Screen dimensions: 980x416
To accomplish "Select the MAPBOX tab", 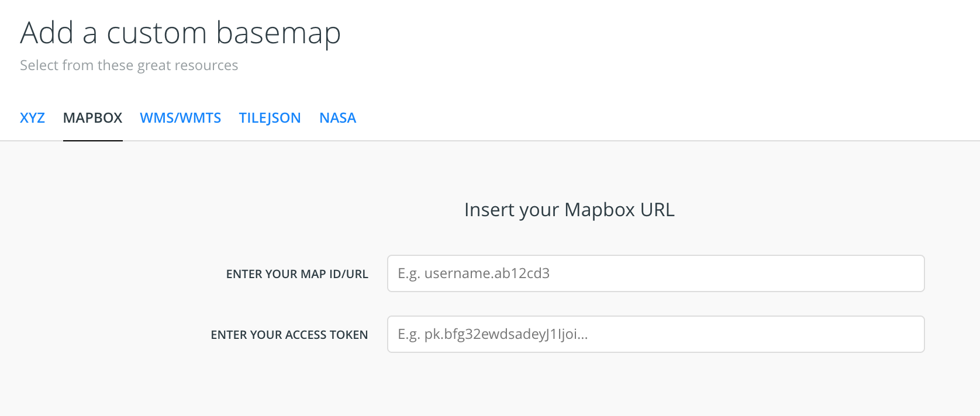I will click(x=92, y=118).
